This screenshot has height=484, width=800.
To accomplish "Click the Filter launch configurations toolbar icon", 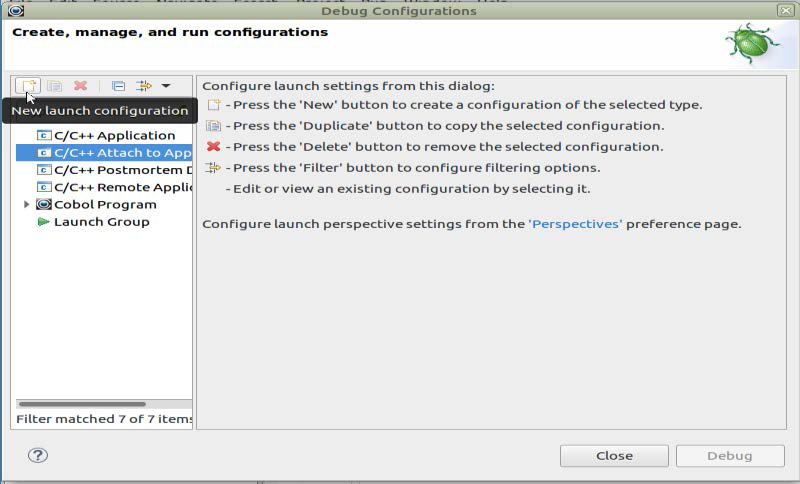I will pyautogui.click(x=144, y=86).
